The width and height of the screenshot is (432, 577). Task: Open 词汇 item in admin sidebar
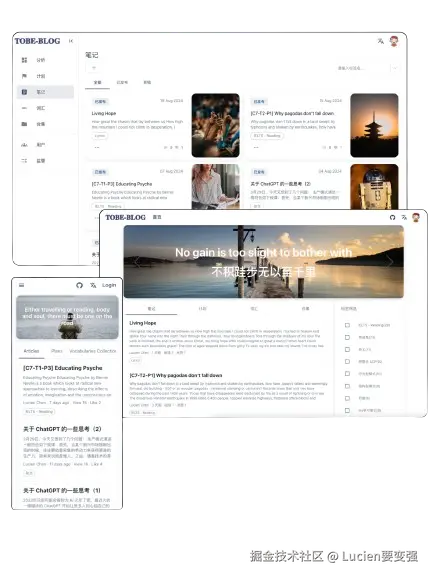45,108
